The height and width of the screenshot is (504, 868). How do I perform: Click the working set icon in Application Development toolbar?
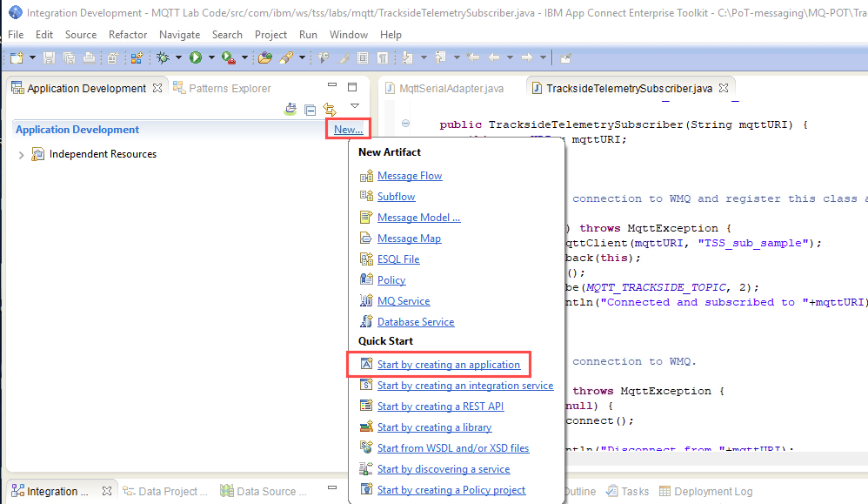tap(290, 109)
